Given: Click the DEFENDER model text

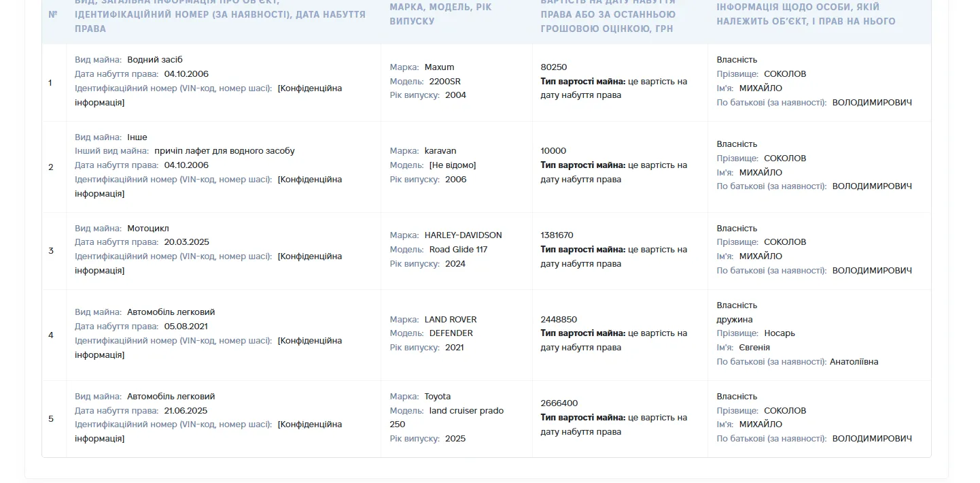Looking at the screenshot, I should 451,333.
